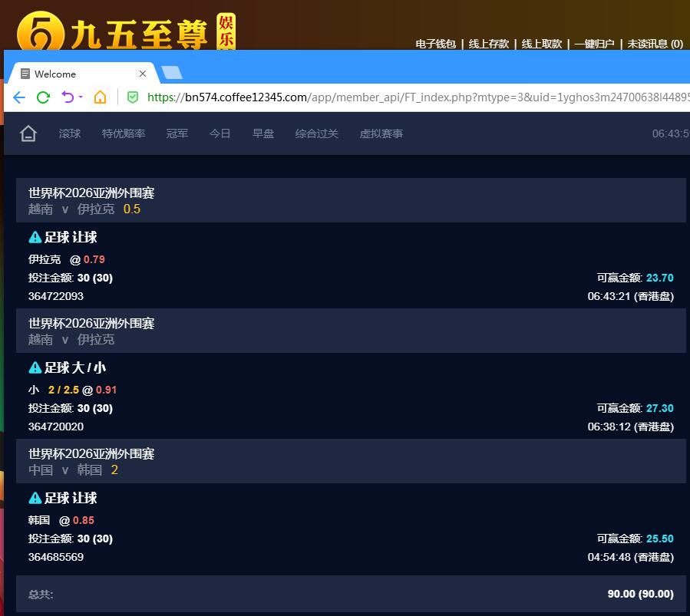Click warning icon beside 伊拉克 足球 让球
690x616 pixels.
tap(35, 238)
